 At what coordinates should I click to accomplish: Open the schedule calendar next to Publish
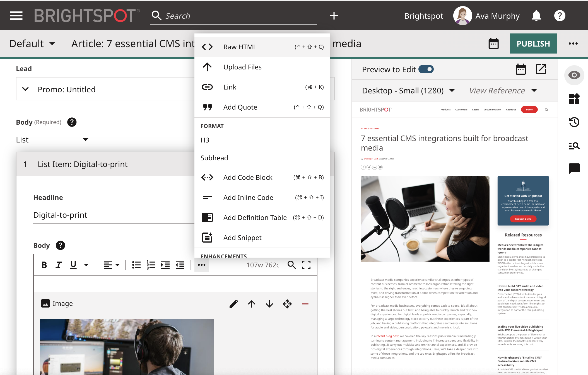(x=493, y=43)
